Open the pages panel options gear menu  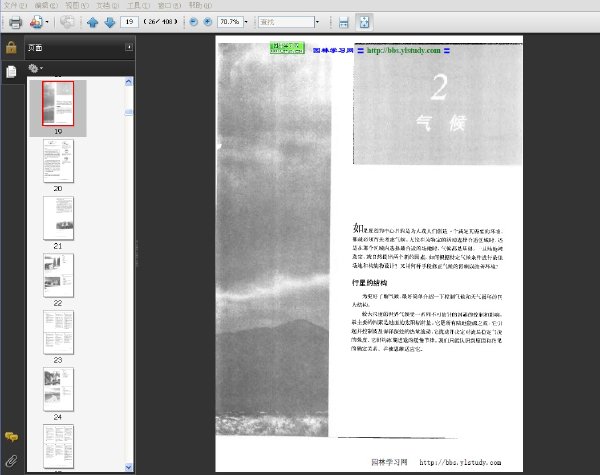coord(35,69)
